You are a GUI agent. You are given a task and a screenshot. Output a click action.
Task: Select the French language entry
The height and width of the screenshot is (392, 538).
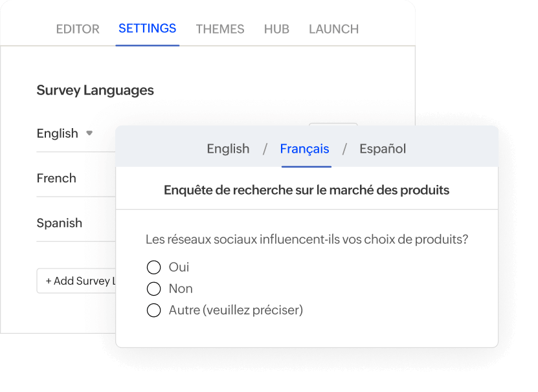(x=56, y=178)
